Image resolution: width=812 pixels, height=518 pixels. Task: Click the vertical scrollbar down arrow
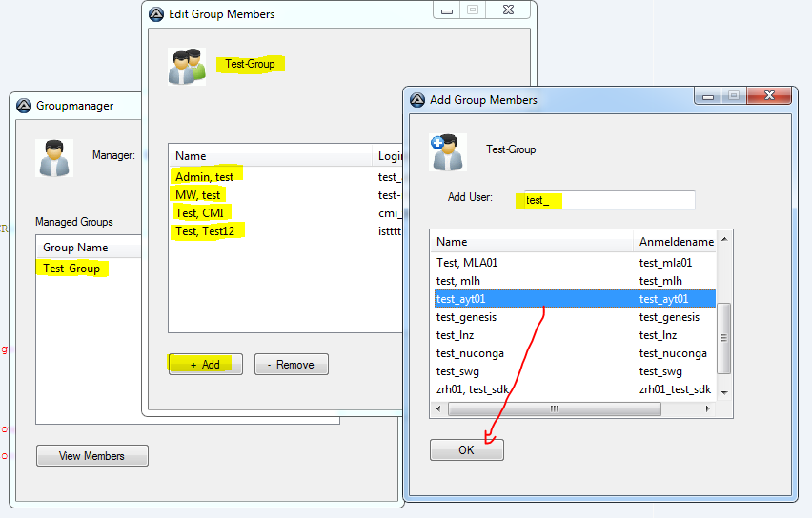click(723, 391)
